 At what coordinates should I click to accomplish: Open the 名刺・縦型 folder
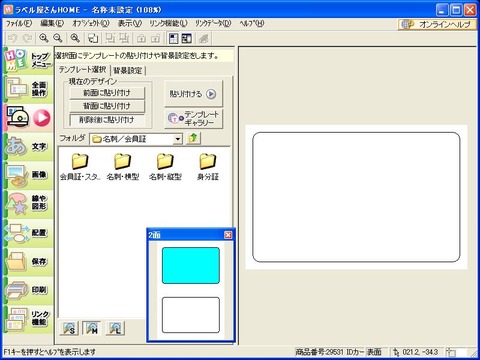point(165,167)
